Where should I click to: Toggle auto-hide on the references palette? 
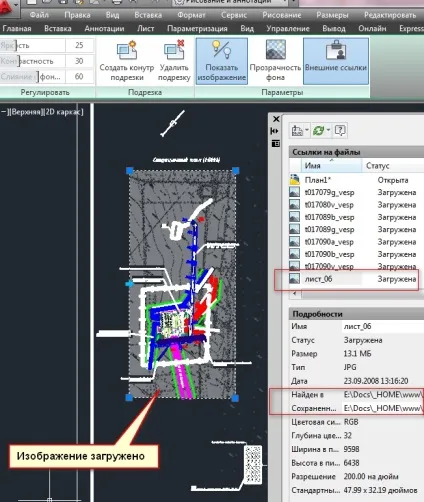275,131
